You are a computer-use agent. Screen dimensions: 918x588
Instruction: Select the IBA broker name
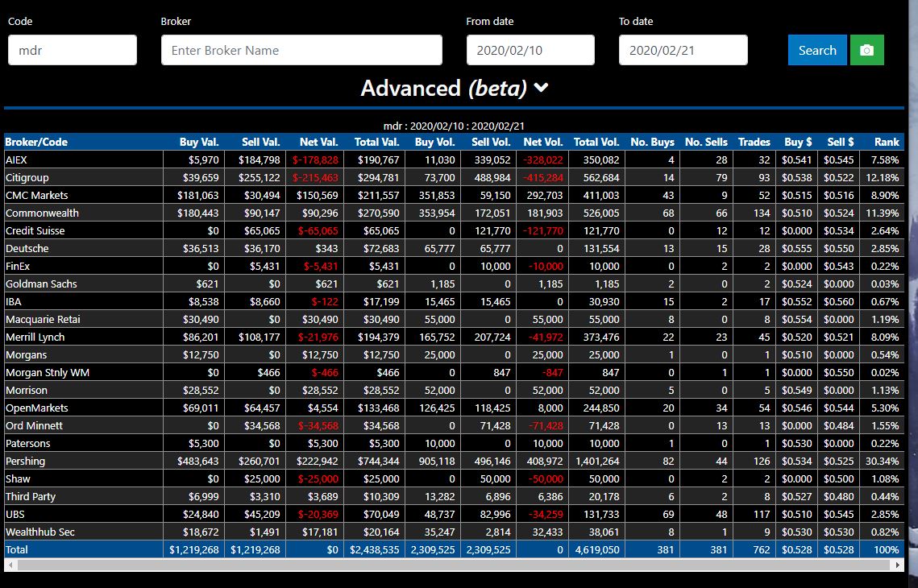[14, 301]
